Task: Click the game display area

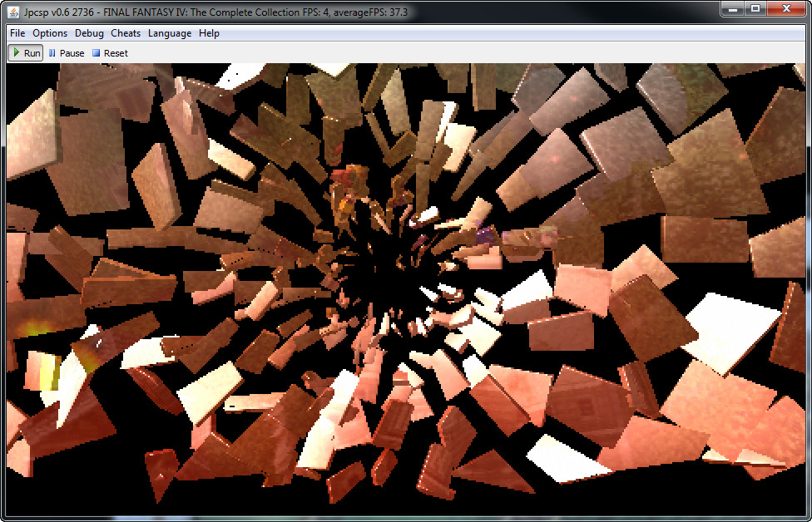Action: click(x=406, y=289)
